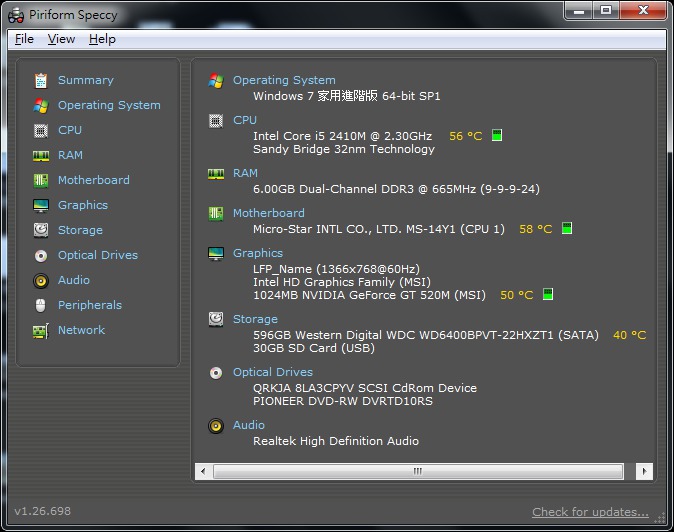Click the horizontal scrollbar left arrow
Viewport: 674px width, 532px height.
click(x=203, y=471)
